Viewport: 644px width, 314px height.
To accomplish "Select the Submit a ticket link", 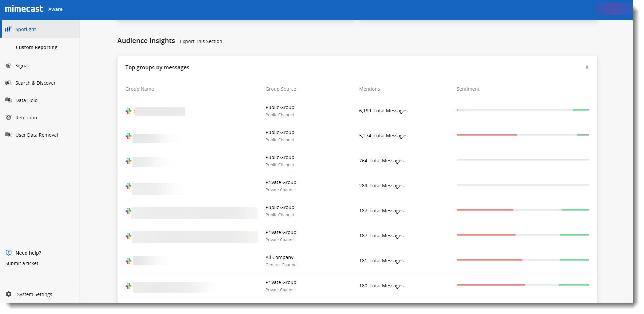I will (x=22, y=263).
